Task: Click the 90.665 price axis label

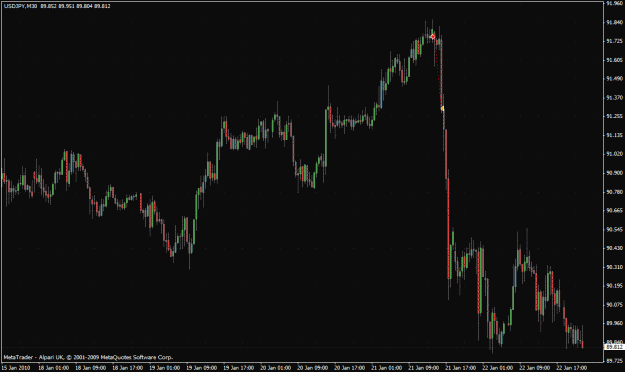Action: coord(614,211)
